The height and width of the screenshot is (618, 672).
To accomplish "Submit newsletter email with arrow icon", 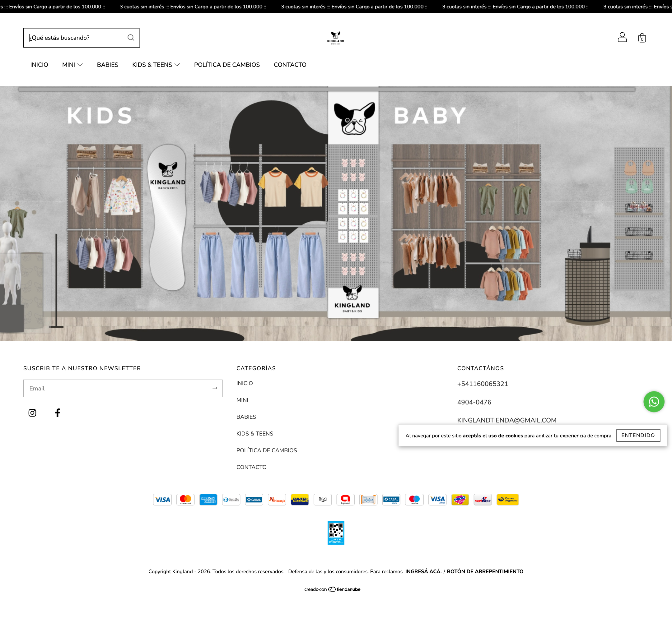I will coord(215,388).
